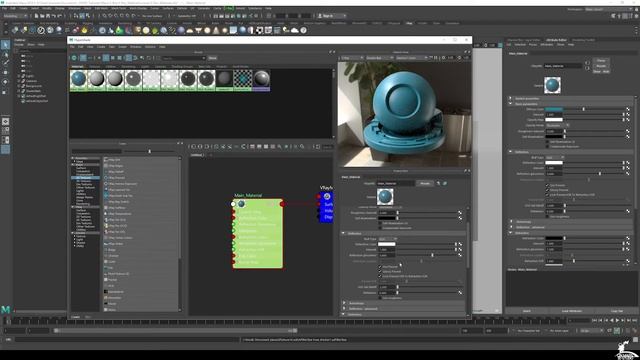
Task: Click map button beside Property Editor Reflection Color
Action: point(460,244)
